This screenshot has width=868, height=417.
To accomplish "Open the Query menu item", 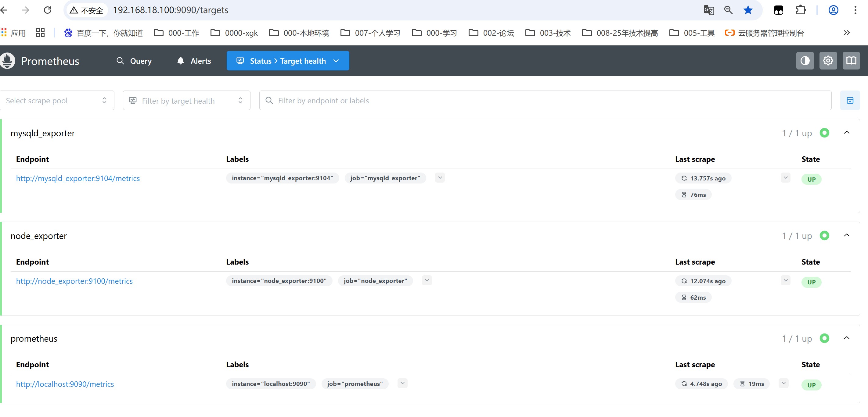I will [134, 61].
